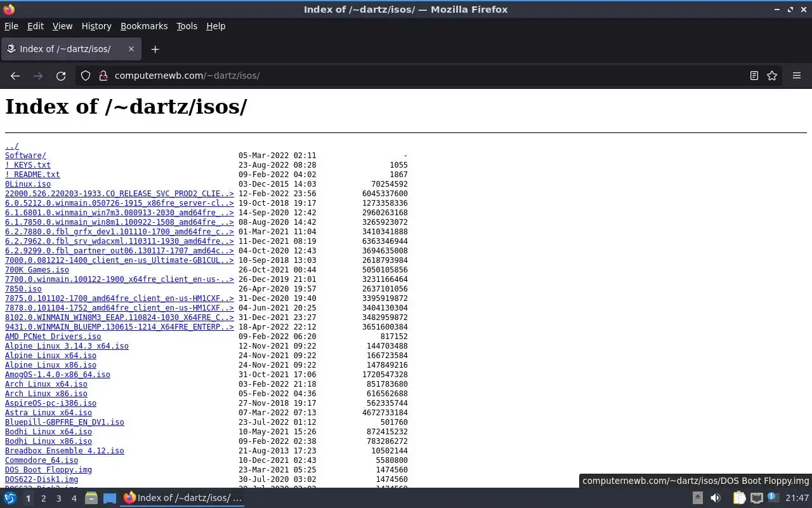Viewport: 812px width, 508px height.
Task: Open the !_KEYS.txt file link
Action: point(28,165)
